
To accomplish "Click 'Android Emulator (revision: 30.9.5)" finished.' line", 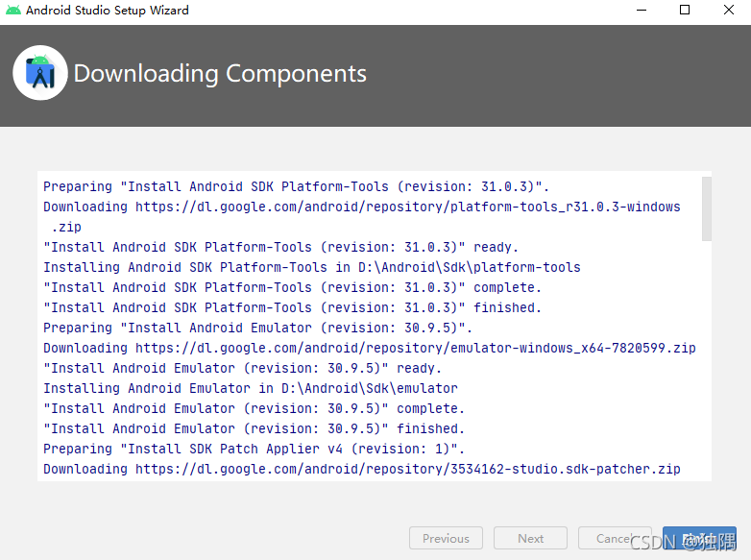I will point(254,428).
